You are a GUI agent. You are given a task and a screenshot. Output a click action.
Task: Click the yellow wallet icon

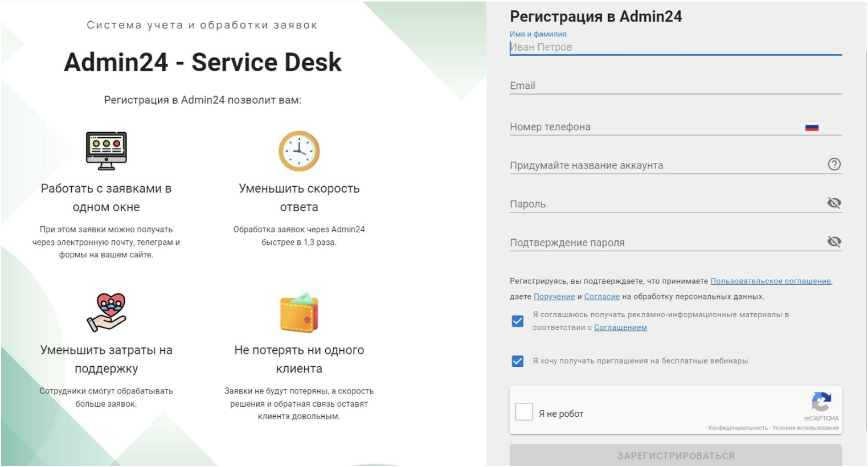(x=299, y=313)
